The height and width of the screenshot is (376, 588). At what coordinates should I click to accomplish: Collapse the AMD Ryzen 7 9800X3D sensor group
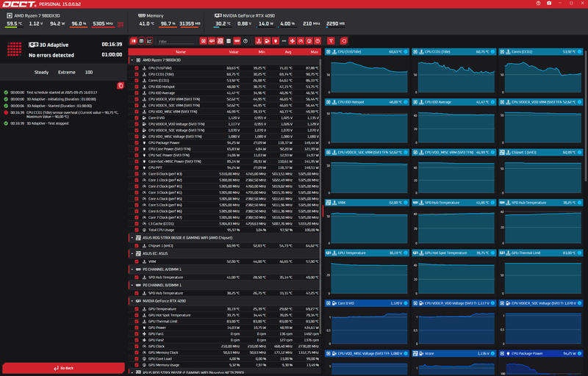click(132, 60)
